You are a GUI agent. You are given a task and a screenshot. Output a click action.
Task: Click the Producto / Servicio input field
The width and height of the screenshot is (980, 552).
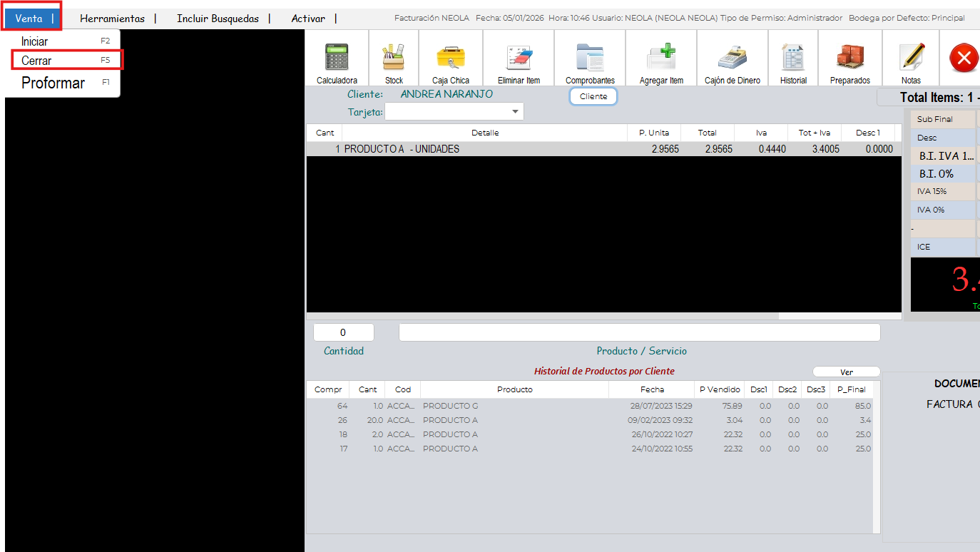pos(639,332)
